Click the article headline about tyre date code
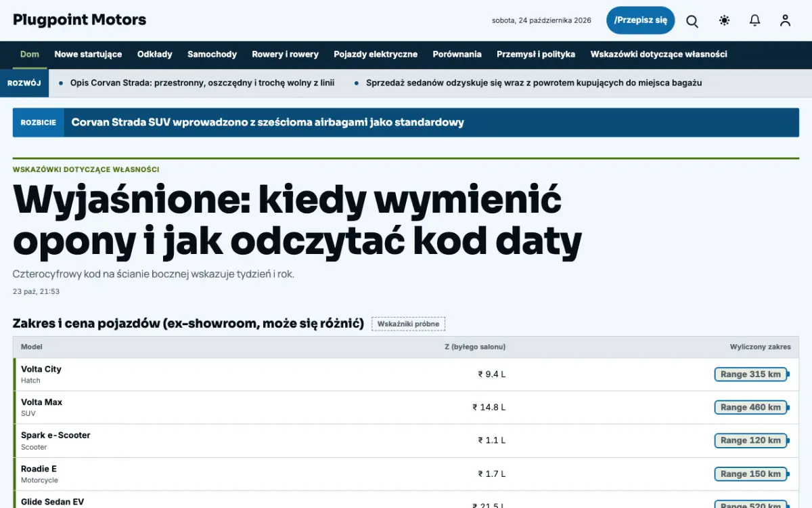The height and width of the screenshot is (508, 812). point(297,221)
